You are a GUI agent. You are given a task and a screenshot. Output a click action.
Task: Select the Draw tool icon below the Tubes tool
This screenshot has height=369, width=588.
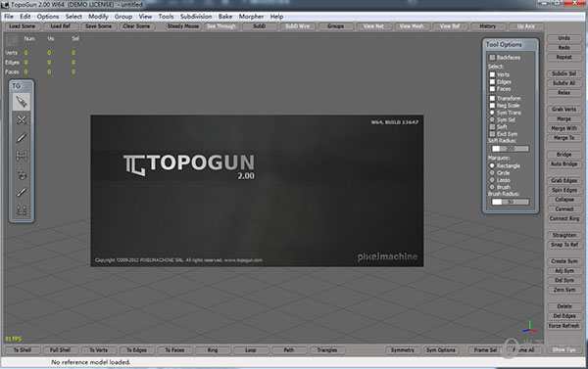tap(22, 192)
